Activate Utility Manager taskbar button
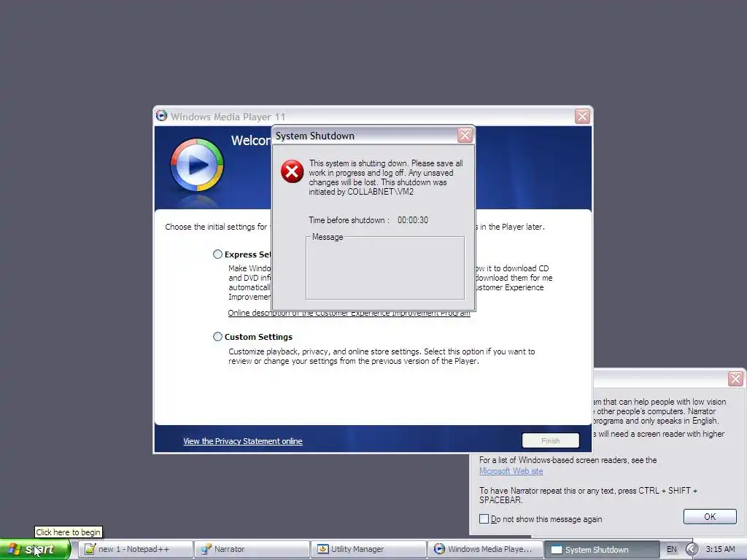 tap(368, 549)
